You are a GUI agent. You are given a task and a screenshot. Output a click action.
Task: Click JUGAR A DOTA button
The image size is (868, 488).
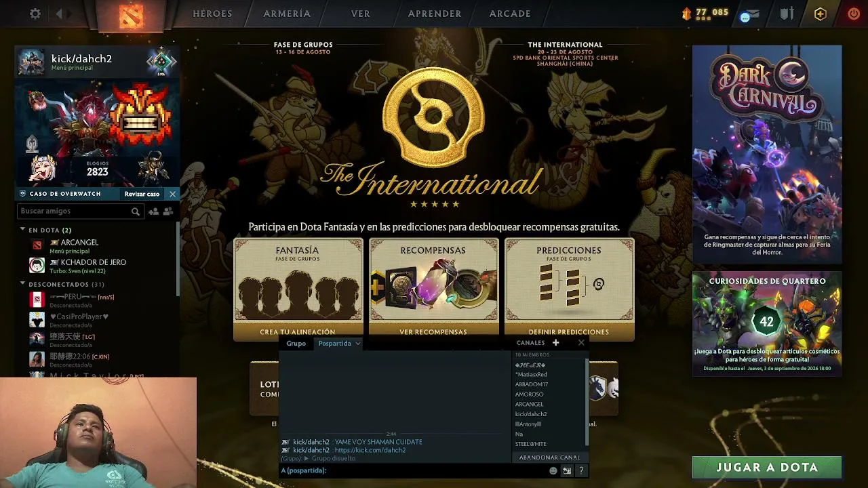tap(767, 467)
